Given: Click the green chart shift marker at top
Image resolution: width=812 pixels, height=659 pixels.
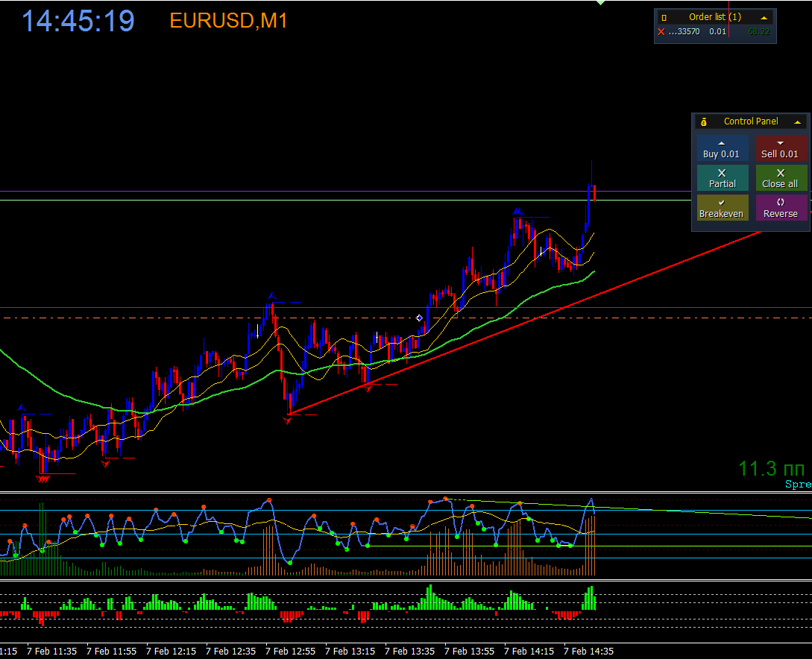Looking at the screenshot, I should [x=601, y=2].
